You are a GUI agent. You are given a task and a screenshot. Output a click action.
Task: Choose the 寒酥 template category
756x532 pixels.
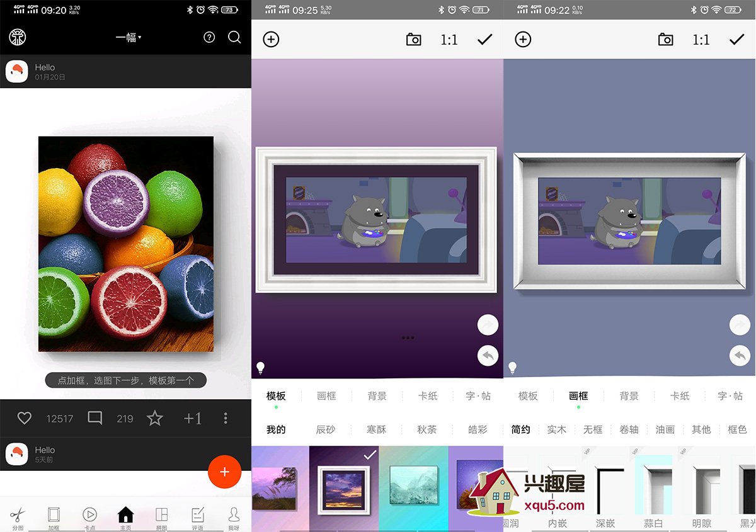(x=376, y=429)
